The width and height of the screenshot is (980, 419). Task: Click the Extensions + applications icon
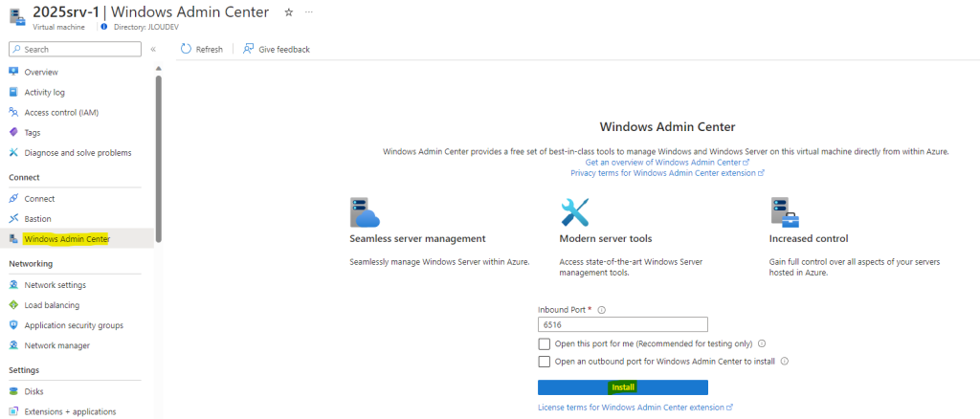pyautogui.click(x=13, y=411)
